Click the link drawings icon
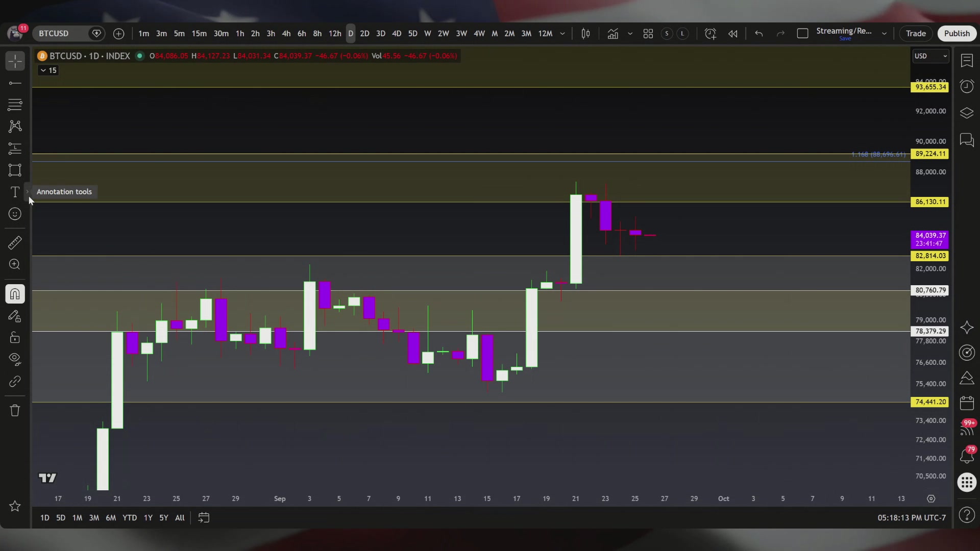The height and width of the screenshot is (551, 980). click(15, 382)
